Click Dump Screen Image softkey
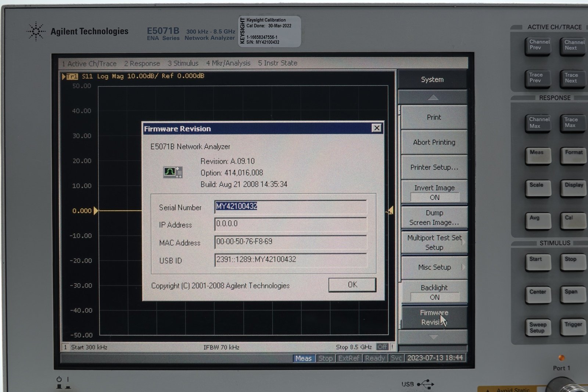Image resolution: width=588 pixels, height=392 pixels. point(434,217)
